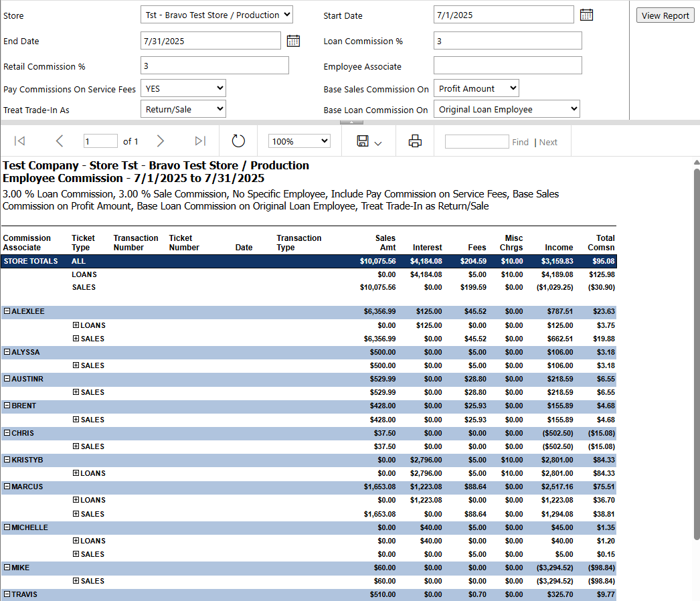Click store totals sales amount $10,075.56

tap(377, 261)
